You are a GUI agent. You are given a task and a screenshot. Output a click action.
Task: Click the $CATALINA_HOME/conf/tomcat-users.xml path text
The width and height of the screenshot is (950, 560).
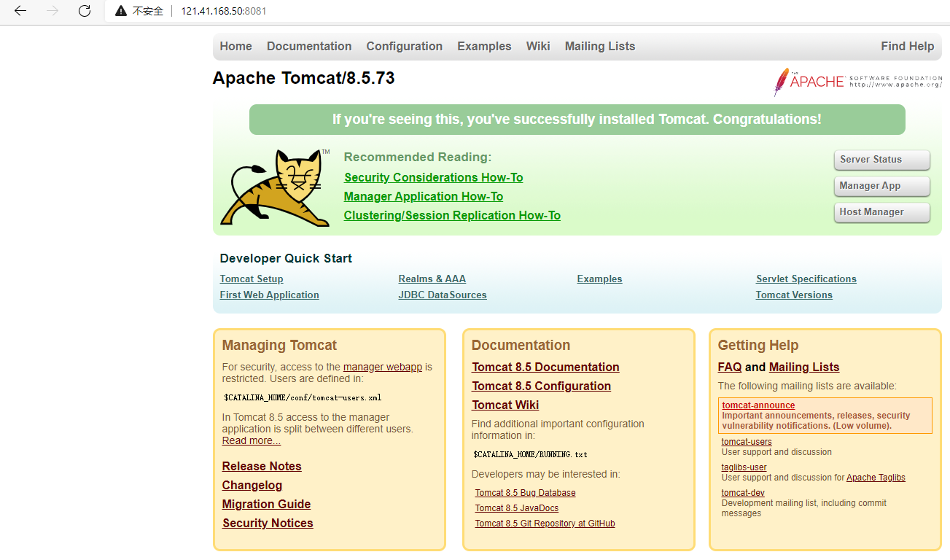(x=303, y=398)
